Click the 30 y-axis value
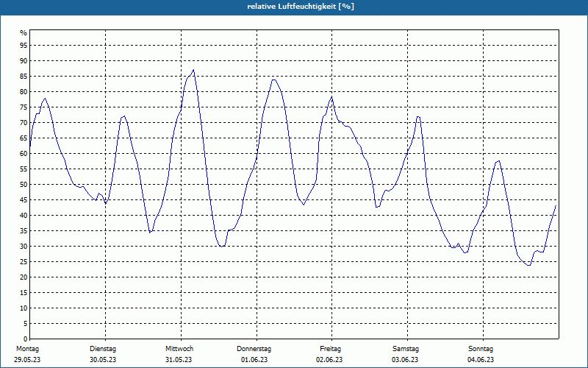The image size is (588, 368). [x=24, y=247]
